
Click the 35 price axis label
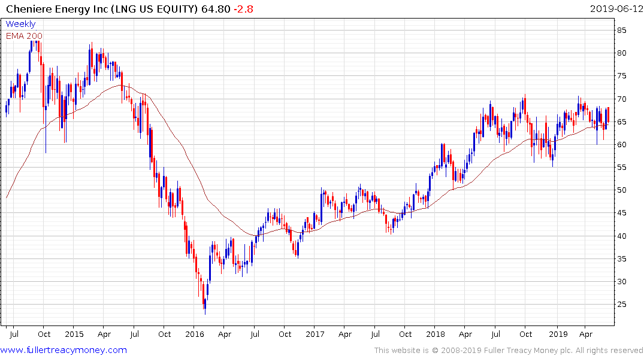click(621, 259)
